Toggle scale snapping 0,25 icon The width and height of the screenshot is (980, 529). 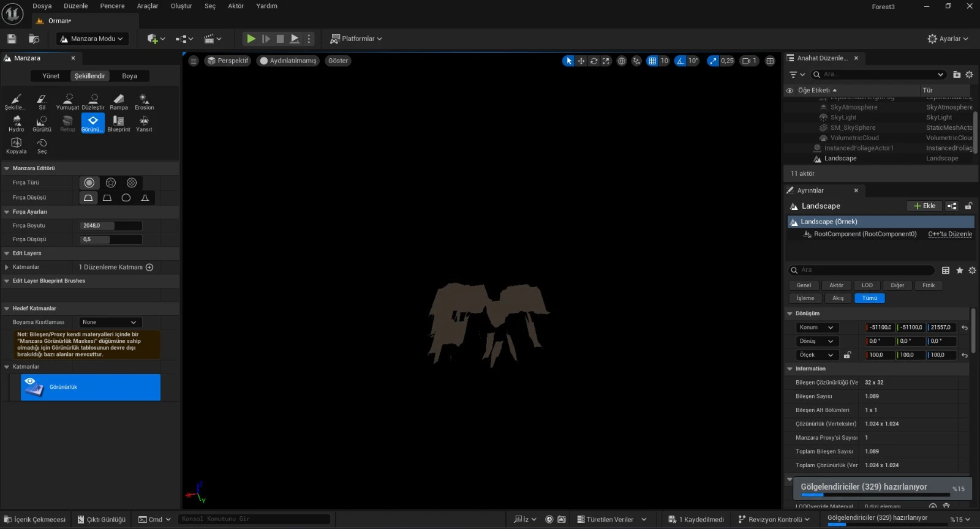(713, 61)
